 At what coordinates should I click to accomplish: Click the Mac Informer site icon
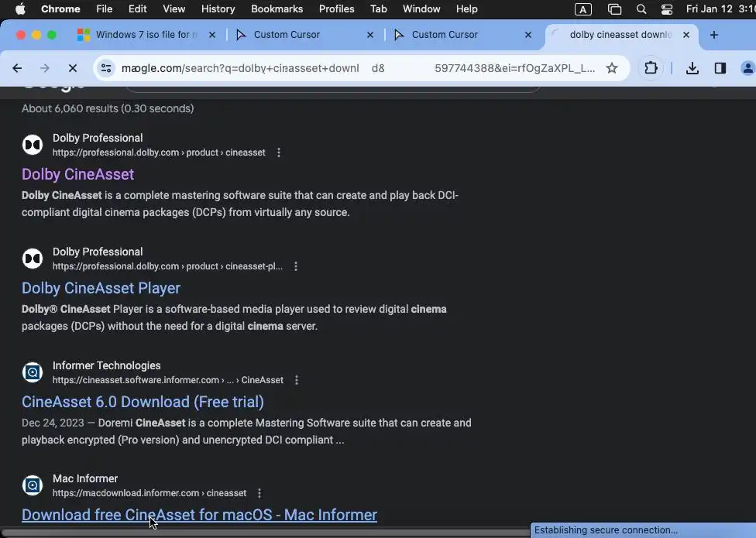[33, 485]
